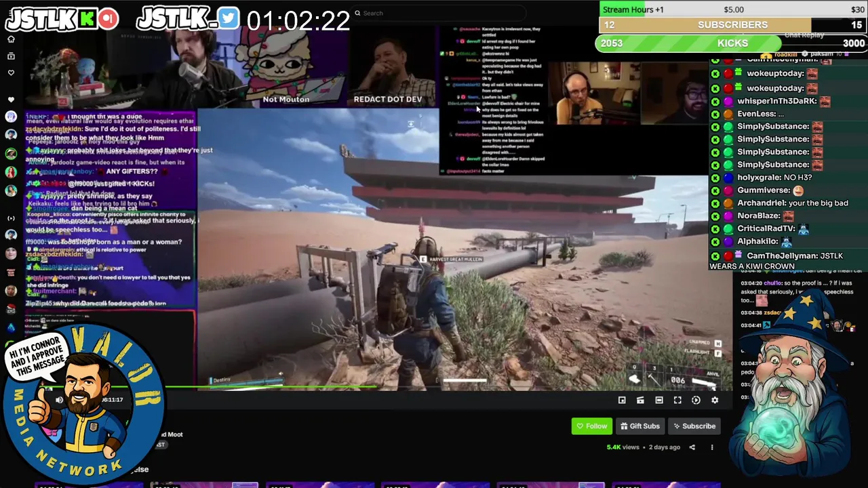Click the 01:02:22 stream timer
868x488 pixels.
(298, 21)
